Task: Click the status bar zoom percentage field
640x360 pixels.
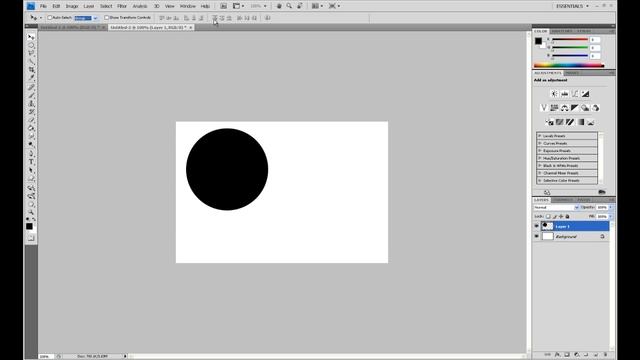Action: click(x=46, y=356)
